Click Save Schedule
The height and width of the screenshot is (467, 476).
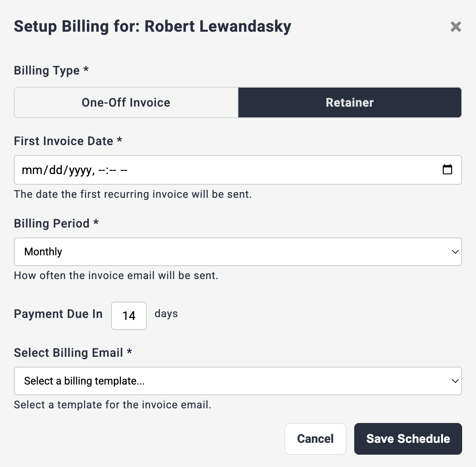coord(408,439)
